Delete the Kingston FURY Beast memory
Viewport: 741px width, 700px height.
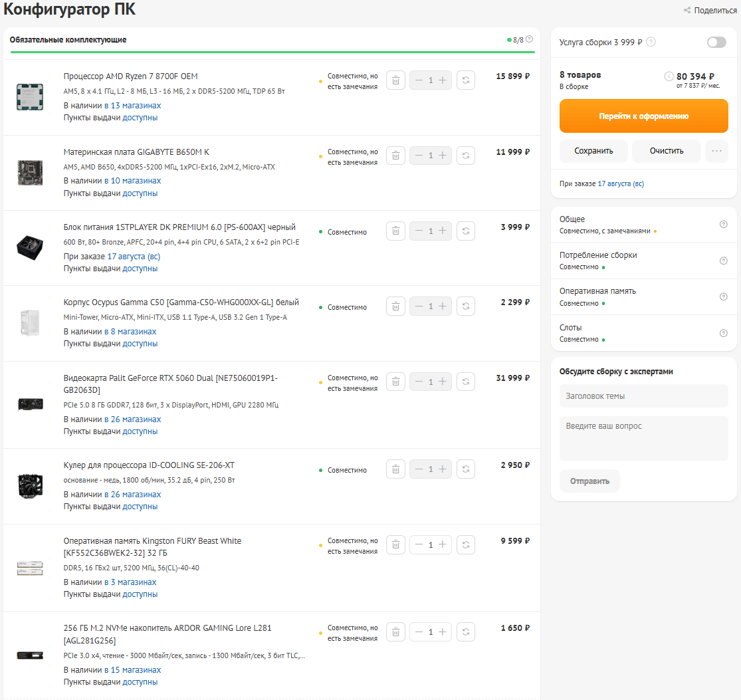(x=395, y=545)
